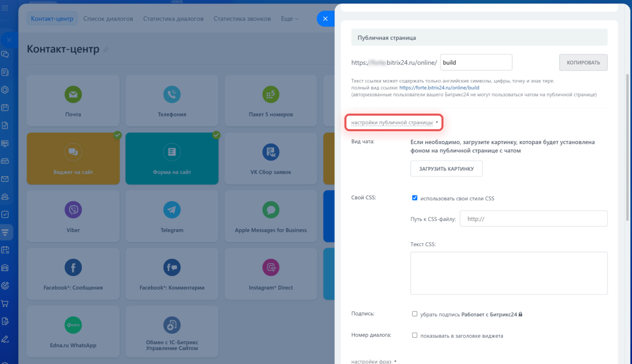Check показывать в заголовке виджета option
The height and width of the screenshot is (364, 632).
(415, 335)
